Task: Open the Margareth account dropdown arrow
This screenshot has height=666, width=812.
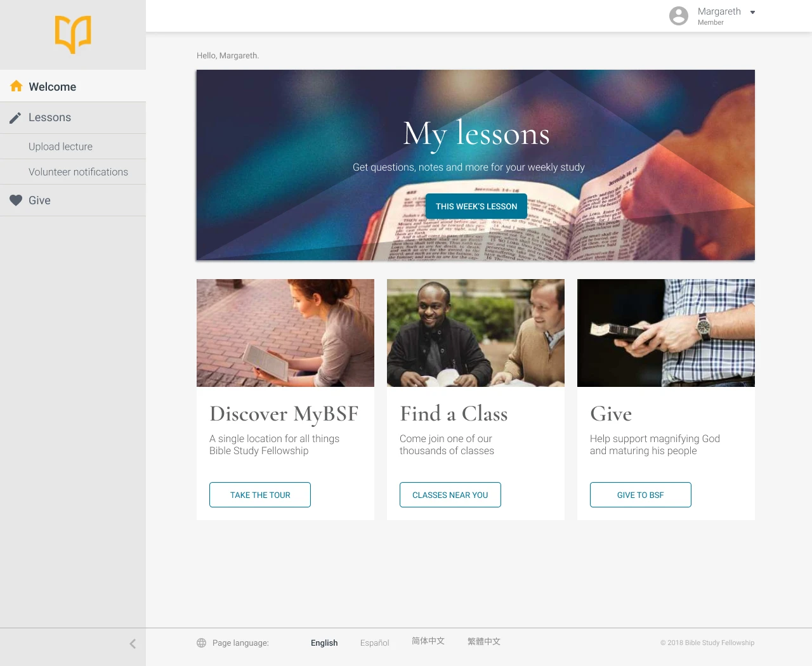Action: point(752,12)
